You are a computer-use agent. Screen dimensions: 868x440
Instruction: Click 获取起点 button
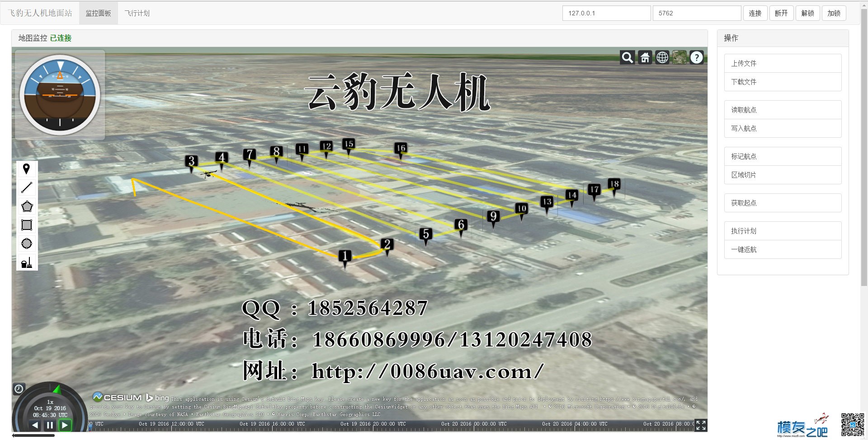click(783, 203)
